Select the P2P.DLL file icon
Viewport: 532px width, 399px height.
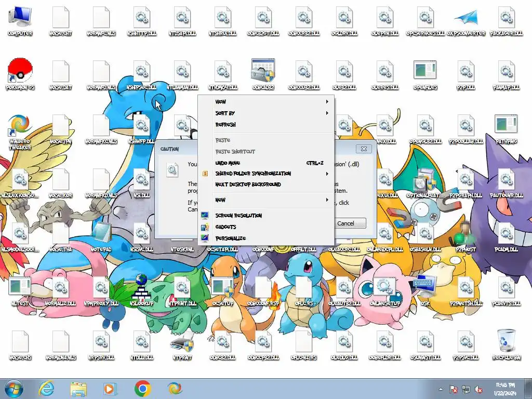pos(466,75)
